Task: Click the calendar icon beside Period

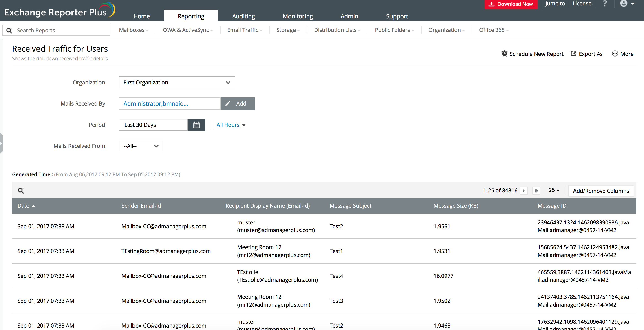Action: 196,125
